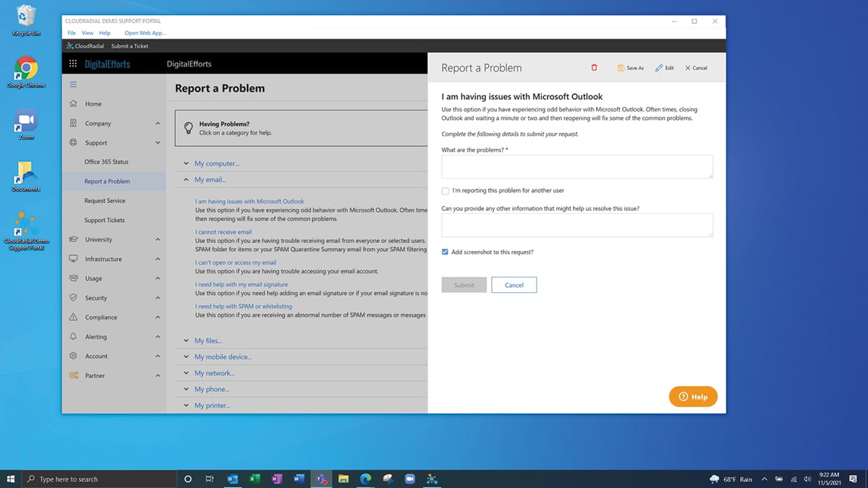Expand the 'My files...' category
The image size is (868, 488).
coord(208,341)
